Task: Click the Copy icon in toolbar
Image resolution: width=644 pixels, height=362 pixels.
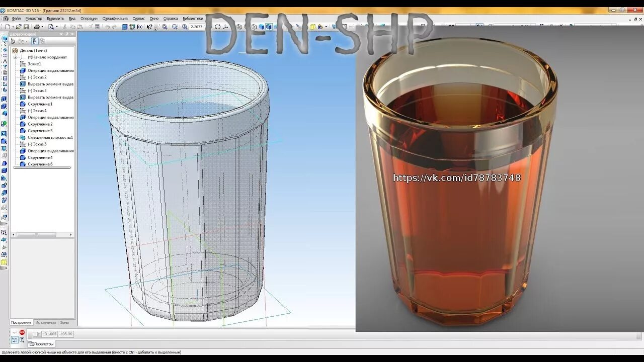Action: [72, 27]
